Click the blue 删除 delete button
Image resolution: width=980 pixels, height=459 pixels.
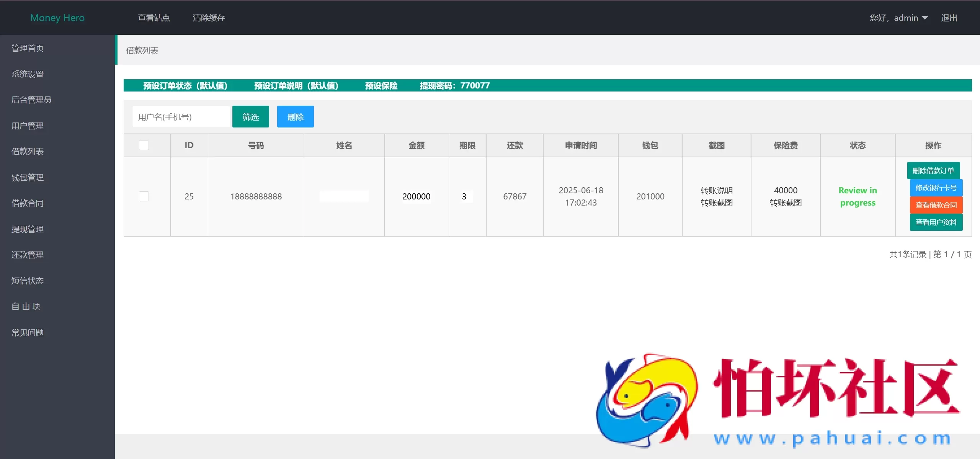(295, 116)
